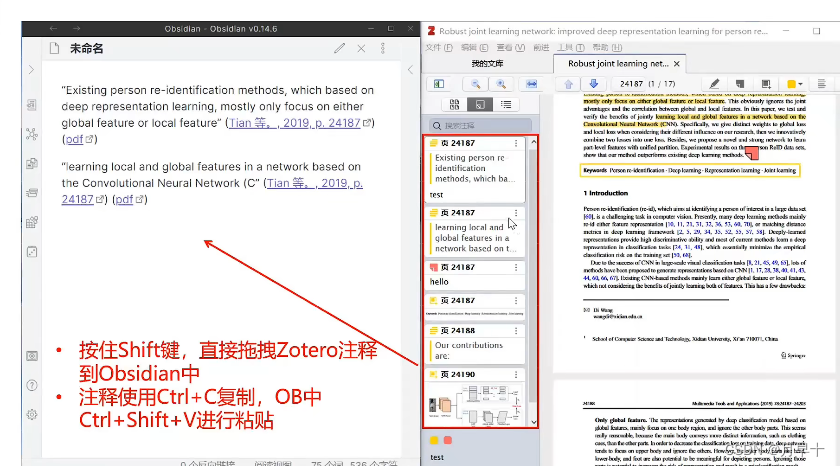This screenshot has height=466, width=840.
Task: Show page thumbnails in reader sidebar
Action: click(454, 104)
